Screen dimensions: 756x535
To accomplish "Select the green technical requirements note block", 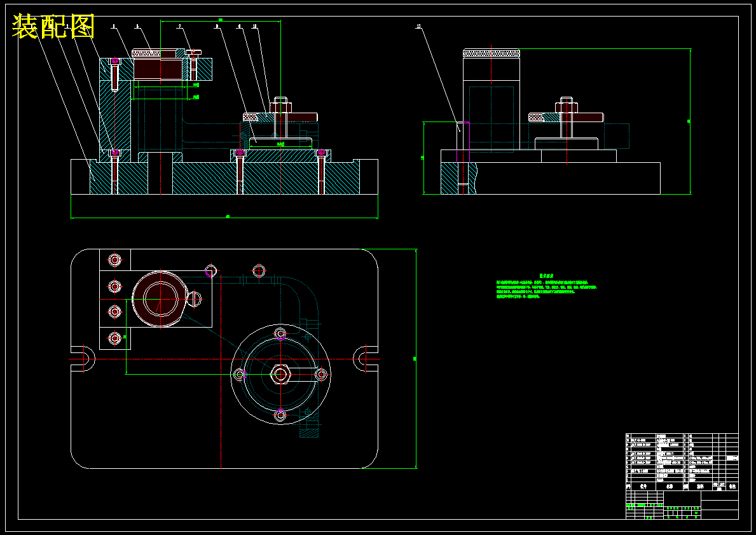I will (x=546, y=286).
